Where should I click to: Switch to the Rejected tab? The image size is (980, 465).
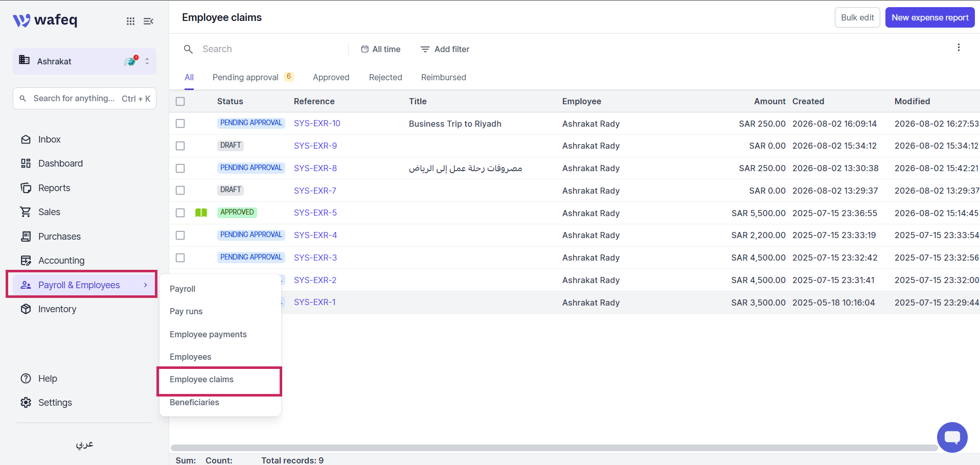point(385,77)
